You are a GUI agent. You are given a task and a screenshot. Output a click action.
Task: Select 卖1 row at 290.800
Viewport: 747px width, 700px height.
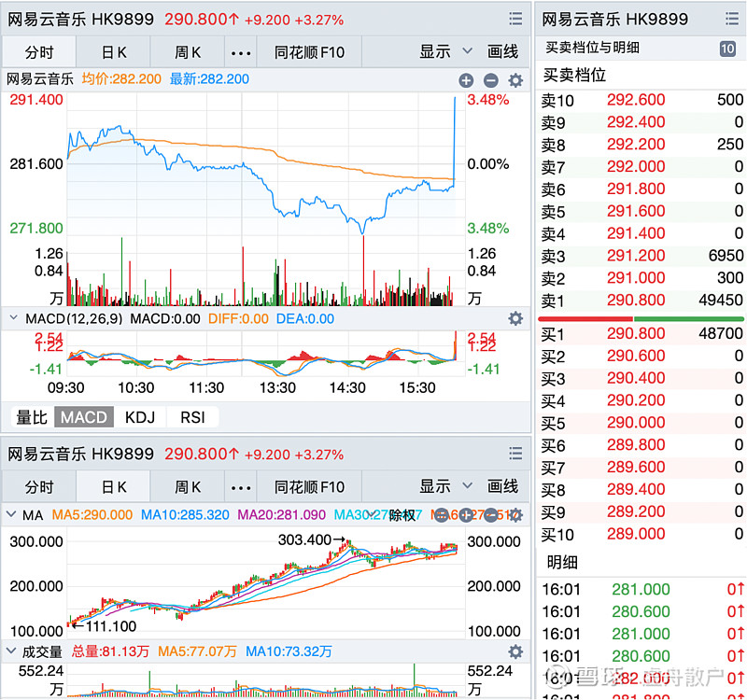641,301
